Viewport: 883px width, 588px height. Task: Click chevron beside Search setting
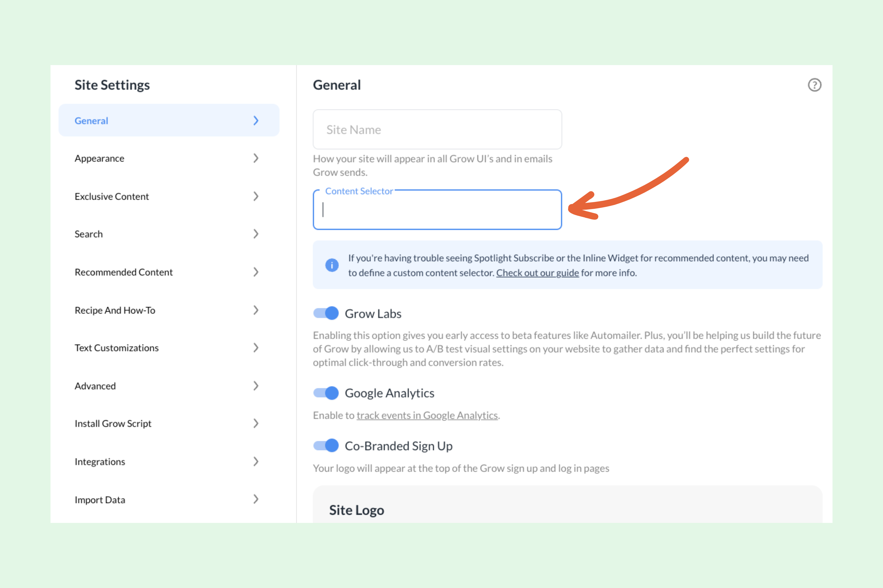coord(256,234)
